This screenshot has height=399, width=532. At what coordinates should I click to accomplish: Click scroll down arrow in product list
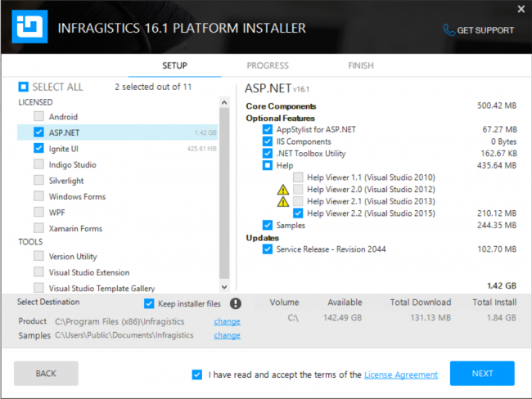coord(224,287)
